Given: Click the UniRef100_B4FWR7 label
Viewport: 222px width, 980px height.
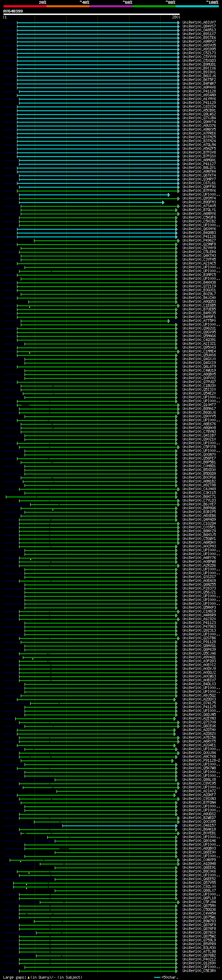Looking at the screenshot, I should click(199, 83).
